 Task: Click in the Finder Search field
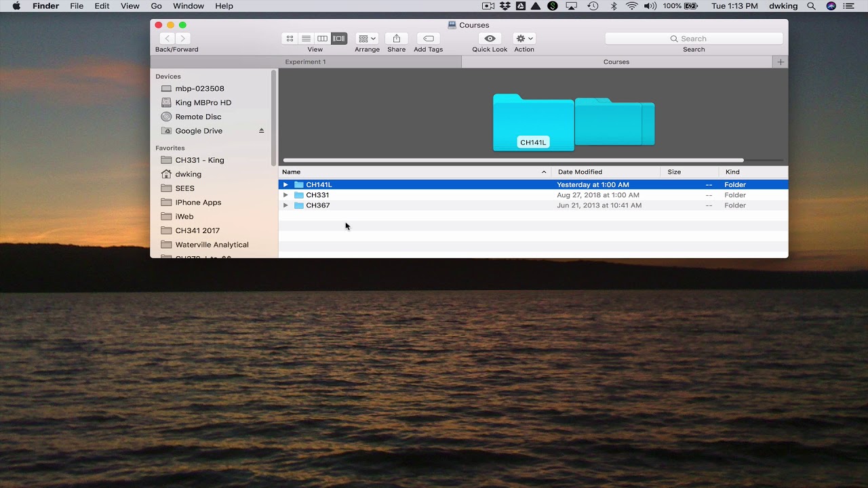coord(694,39)
